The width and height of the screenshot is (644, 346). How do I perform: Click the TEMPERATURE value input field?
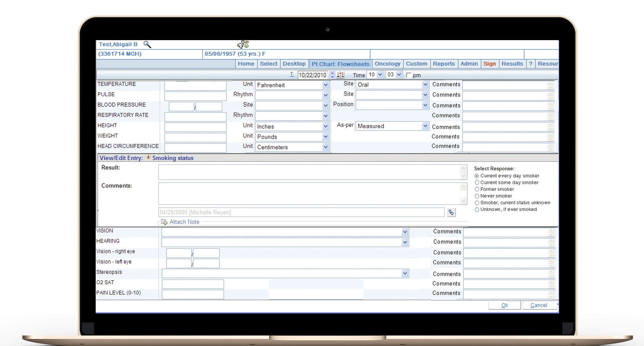pyautogui.click(x=195, y=86)
